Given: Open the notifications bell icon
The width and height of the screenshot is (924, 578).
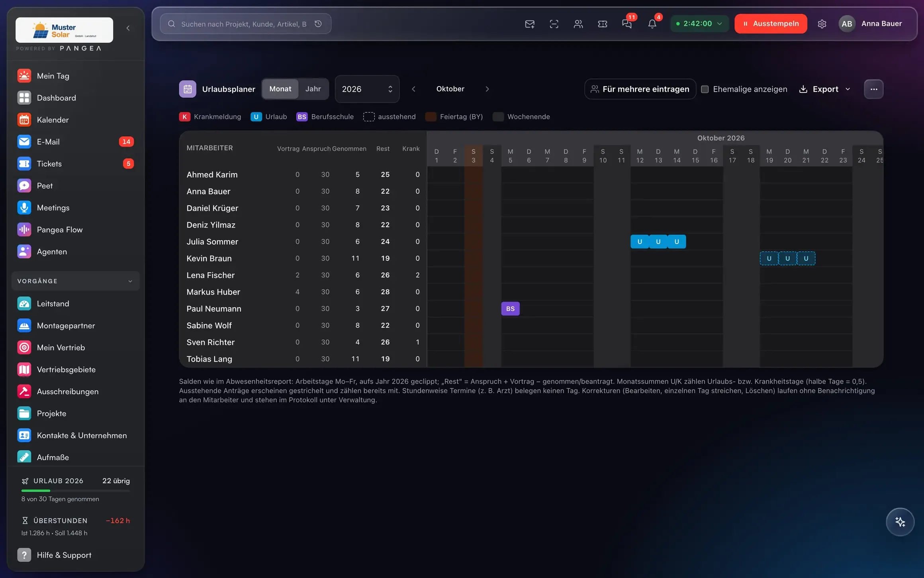Looking at the screenshot, I should click(x=652, y=24).
